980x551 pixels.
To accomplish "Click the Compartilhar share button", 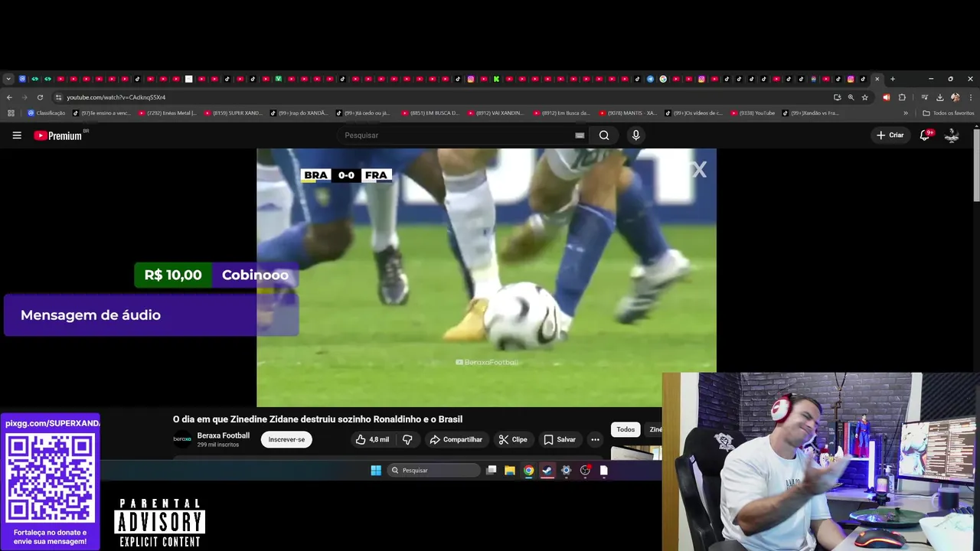I will pyautogui.click(x=456, y=439).
